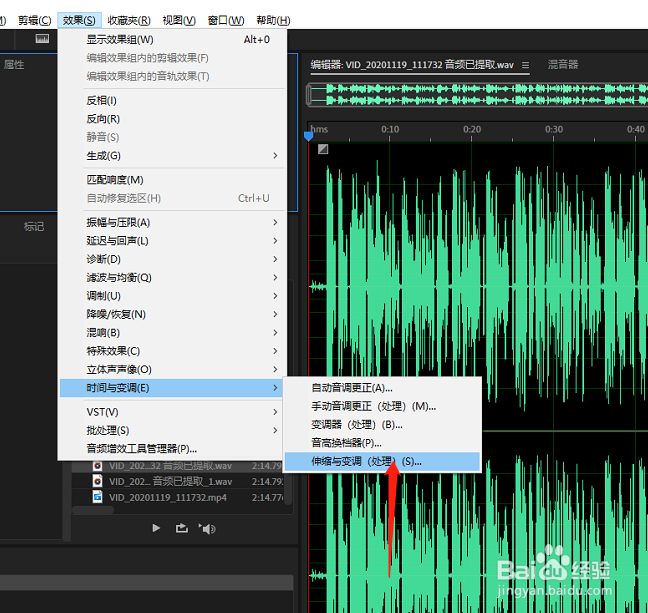Open the 剪辑(C) menu
Viewport: 648px width, 613px height.
(x=35, y=20)
